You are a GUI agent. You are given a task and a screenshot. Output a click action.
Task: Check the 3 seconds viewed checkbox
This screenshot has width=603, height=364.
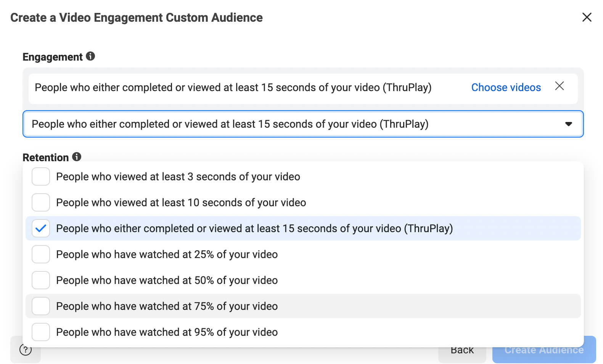(41, 176)
